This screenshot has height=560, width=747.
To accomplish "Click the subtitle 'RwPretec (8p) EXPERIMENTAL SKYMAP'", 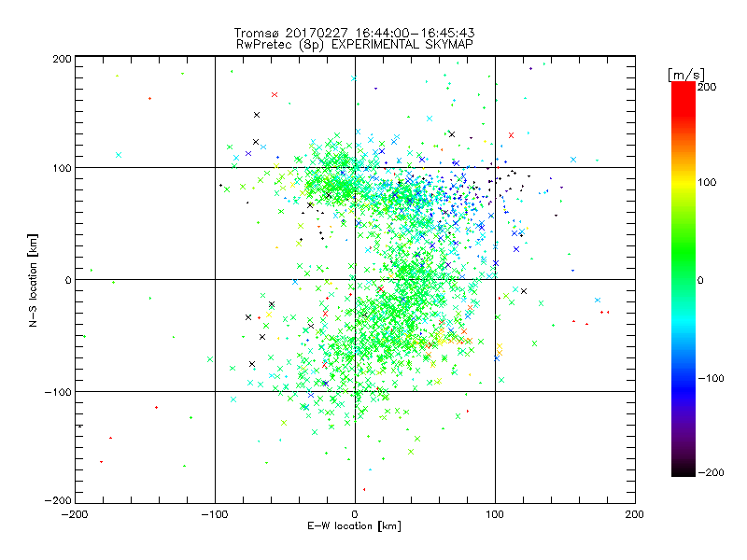I will (355, 45).
